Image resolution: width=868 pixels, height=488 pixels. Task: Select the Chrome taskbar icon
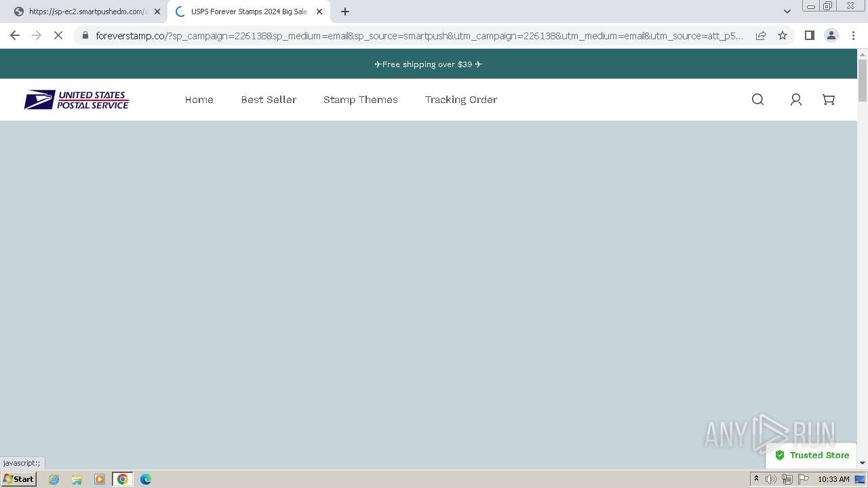tap(123, 479)
